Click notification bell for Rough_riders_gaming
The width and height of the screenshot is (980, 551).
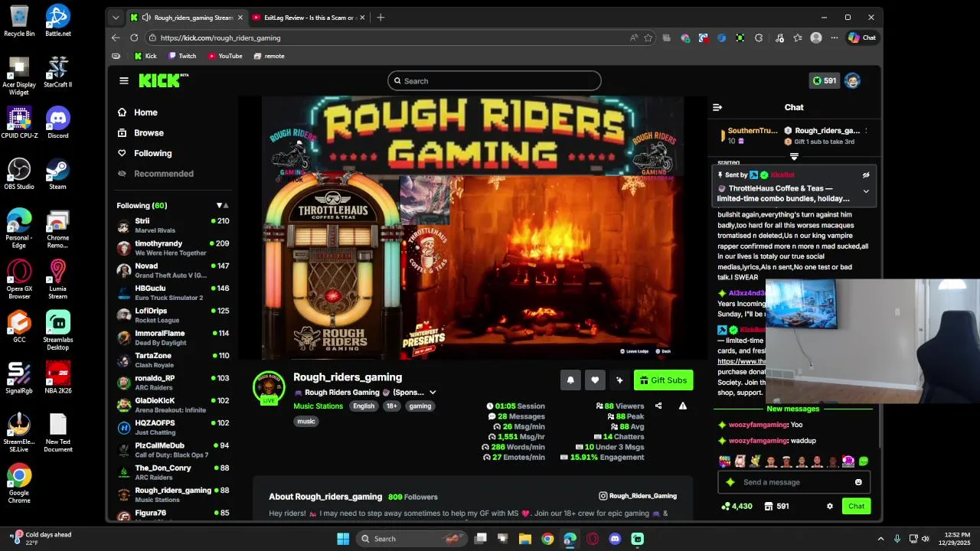pos(570,380)
